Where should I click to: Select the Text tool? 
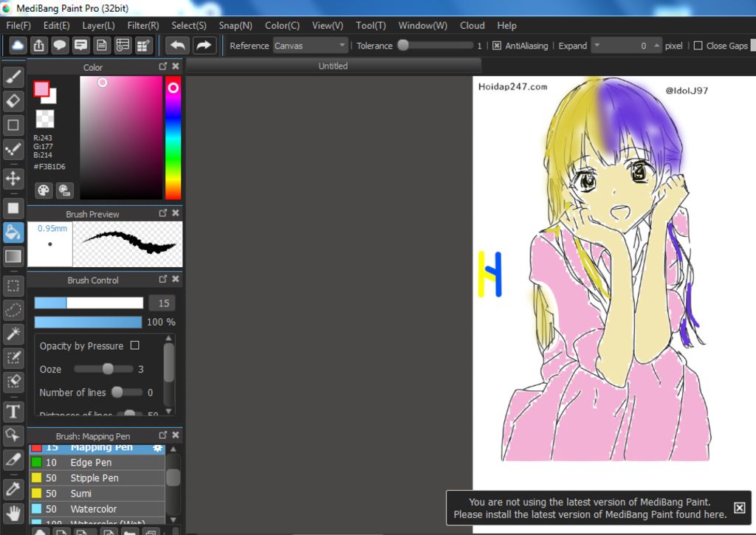click(13, 412)
